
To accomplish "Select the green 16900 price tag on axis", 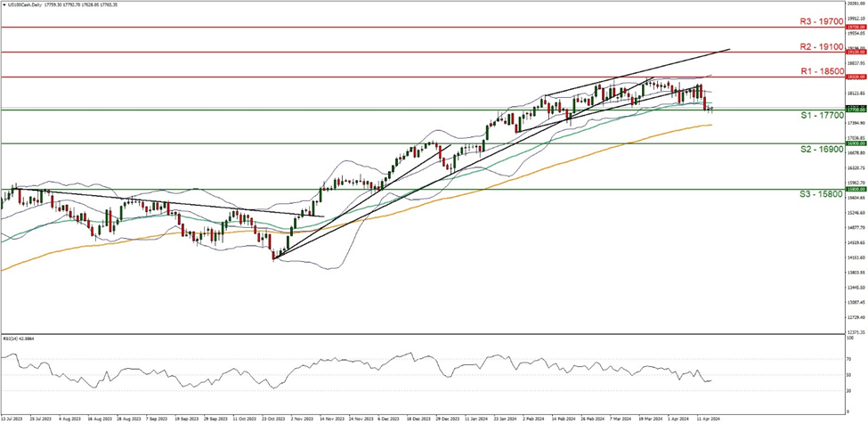I will 855,143.
